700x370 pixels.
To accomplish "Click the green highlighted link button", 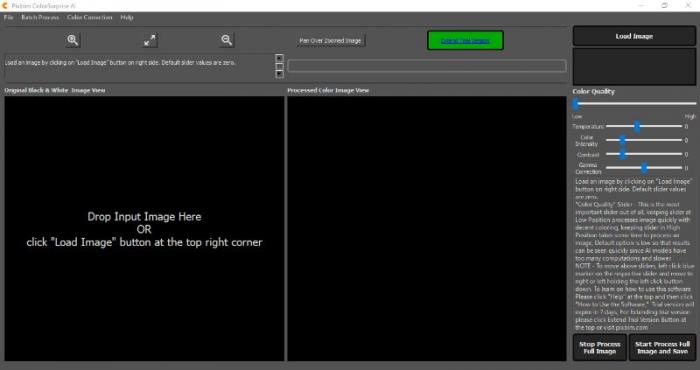I will (465, 41).
